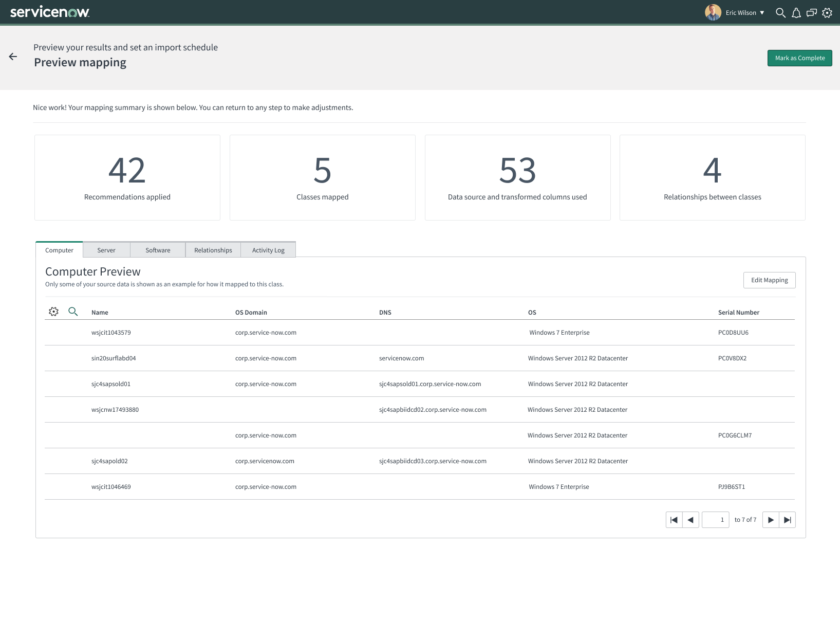Viewport: 840px width, 620px height.
Task: Click the ServiceNow logo
Action: click(50, 12)
